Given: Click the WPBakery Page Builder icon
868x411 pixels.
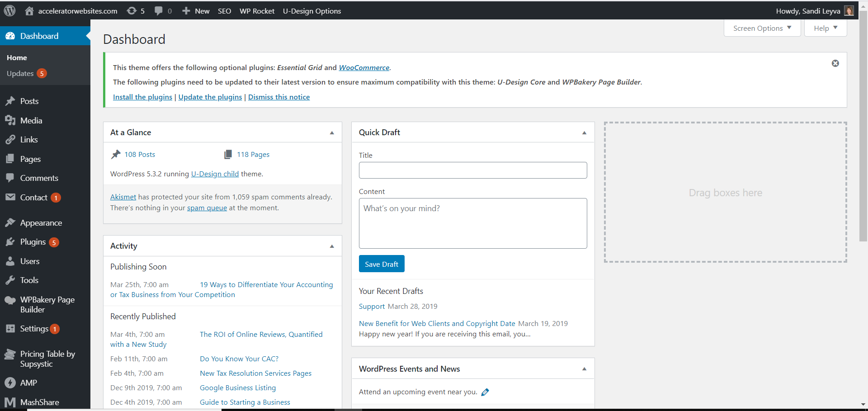Looking at the screenshot, I should [10, 300].
